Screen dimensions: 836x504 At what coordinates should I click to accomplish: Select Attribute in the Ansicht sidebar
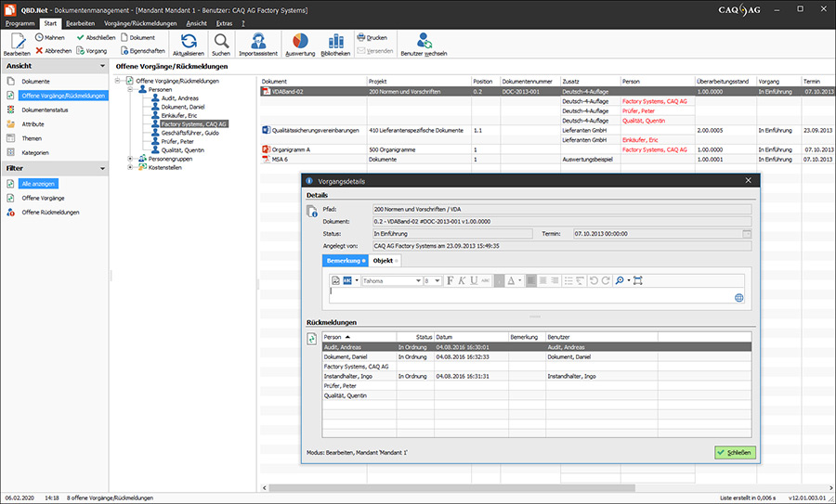(x=33, y=124)
